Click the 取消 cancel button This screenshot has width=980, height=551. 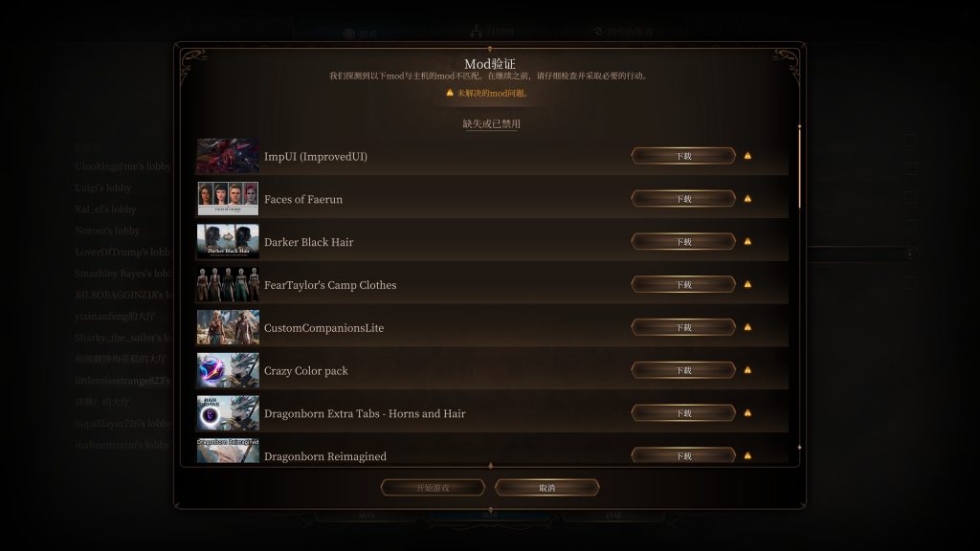pos(546,487)
